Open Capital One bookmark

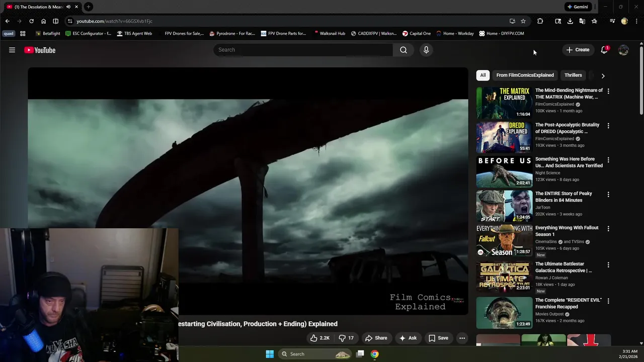417,34
